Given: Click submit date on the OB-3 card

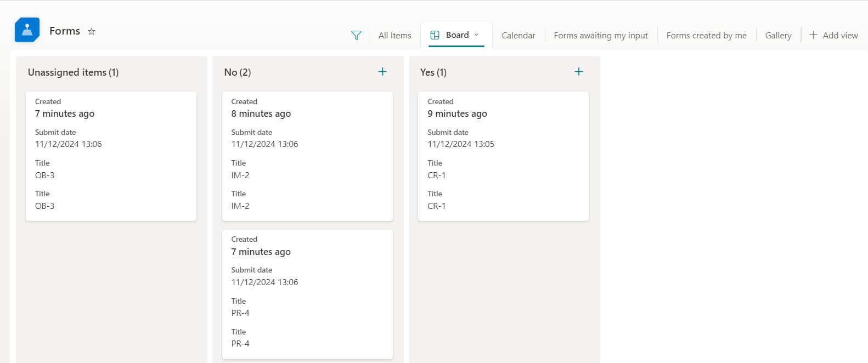Looking at the screenshot, I should pos(69,144).
